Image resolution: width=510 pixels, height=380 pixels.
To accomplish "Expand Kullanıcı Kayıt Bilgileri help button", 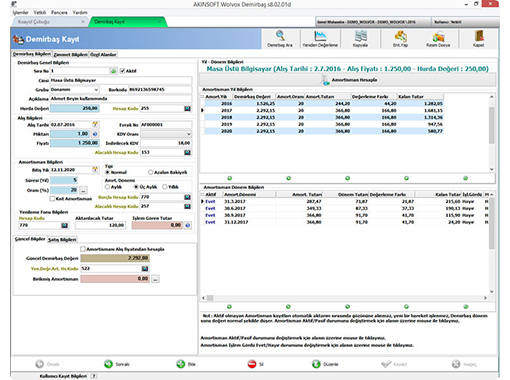I will tap(94, 376).
